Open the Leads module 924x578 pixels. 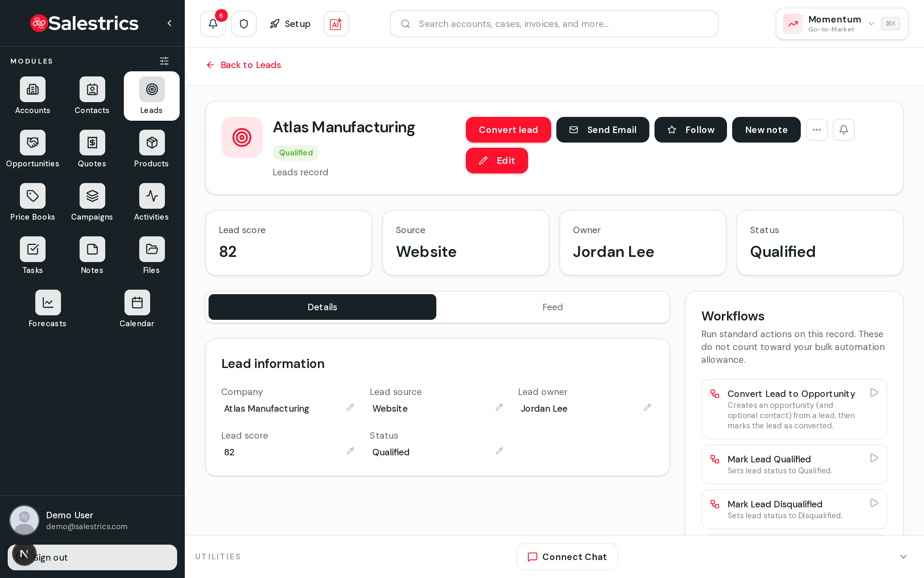(151, 96)
